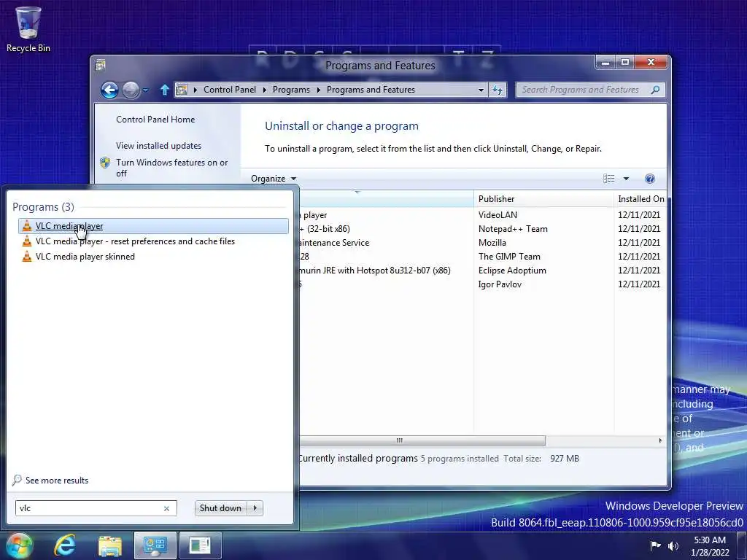This screenshot has height=560, width=747.
Task: Click the Programs and Features title bar icon
Action: coord(100,65)
